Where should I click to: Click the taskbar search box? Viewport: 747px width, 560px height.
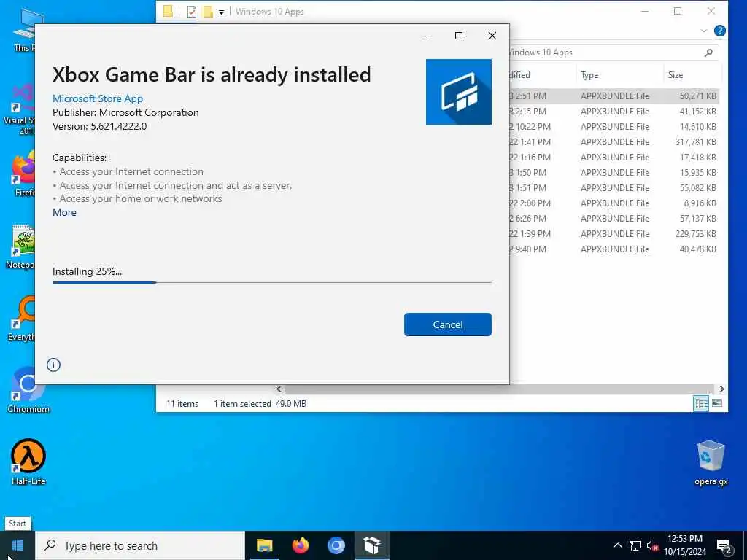(x=140, y=545)
